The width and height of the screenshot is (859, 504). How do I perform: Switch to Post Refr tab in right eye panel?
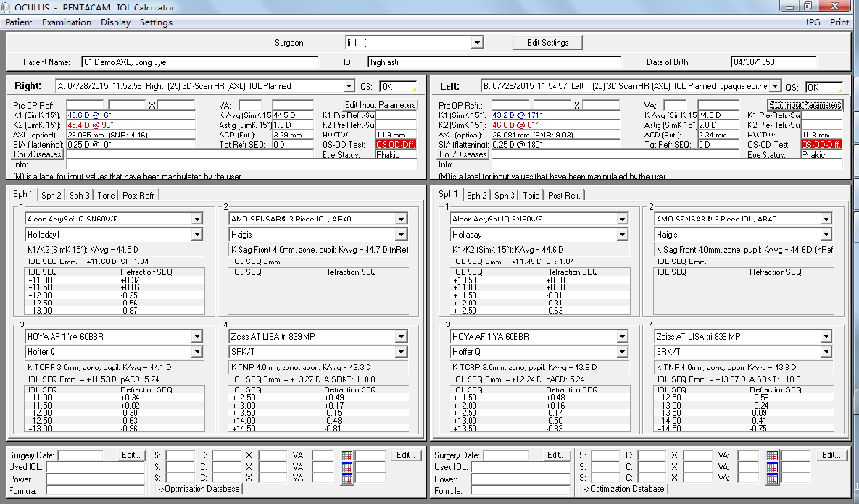click(138, 195)
